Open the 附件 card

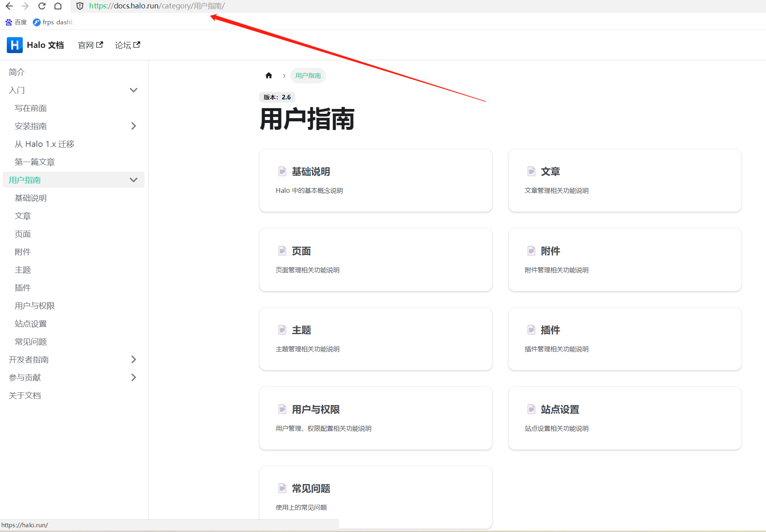[625, 260]
